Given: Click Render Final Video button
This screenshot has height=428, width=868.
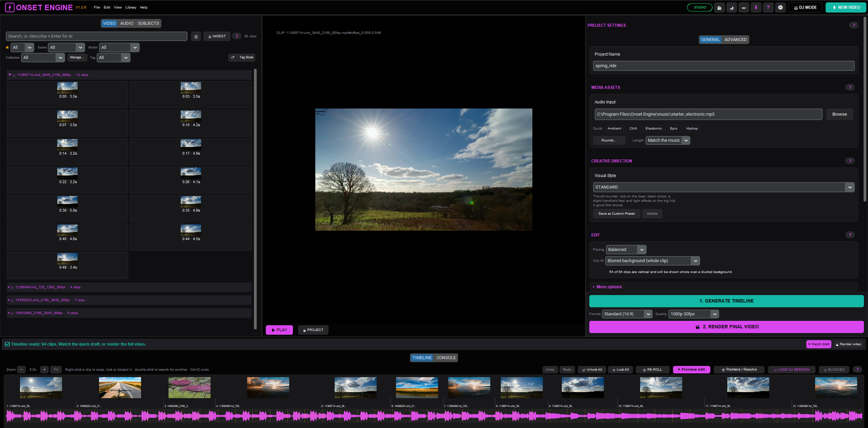Looking at the screenshot, I should pyautogui.click(x=726, y=327).
